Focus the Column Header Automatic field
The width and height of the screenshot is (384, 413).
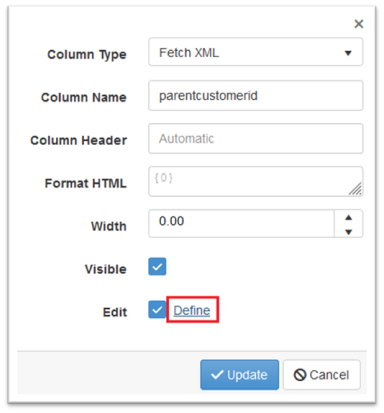point(256,138)
